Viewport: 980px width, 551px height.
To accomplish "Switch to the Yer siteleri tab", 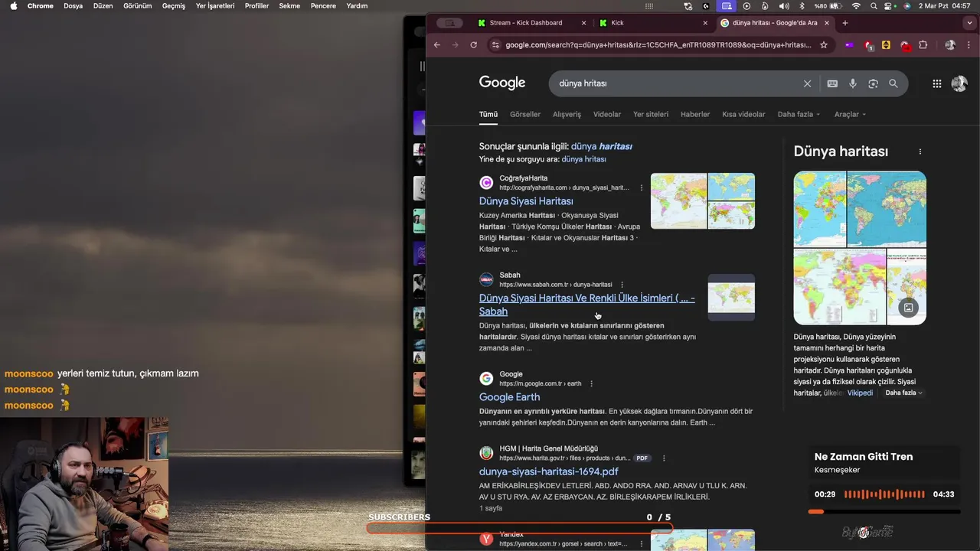I will [651, 114].
